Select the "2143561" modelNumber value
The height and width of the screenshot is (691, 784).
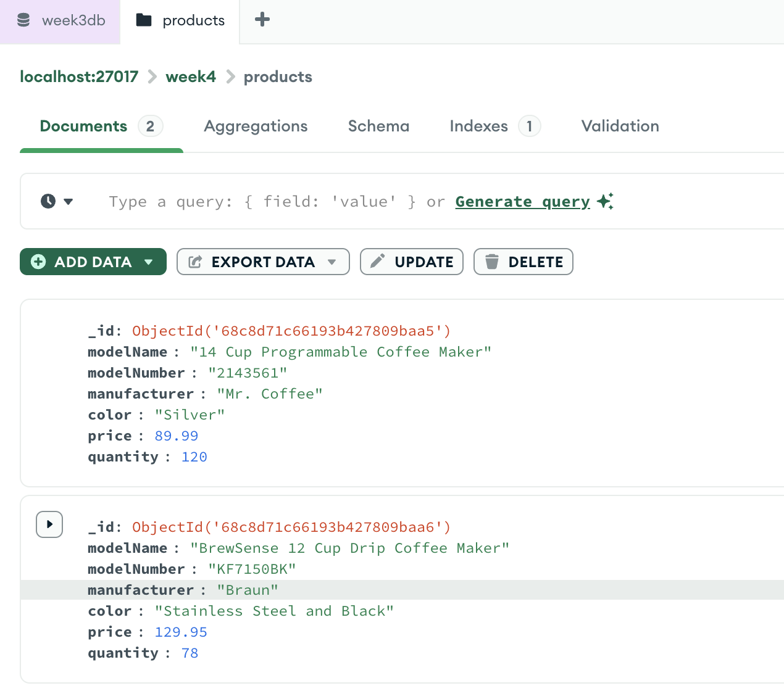248,373
